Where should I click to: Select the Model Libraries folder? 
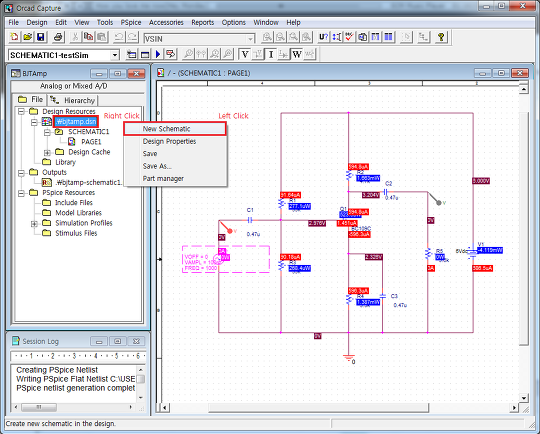(79, 213)
